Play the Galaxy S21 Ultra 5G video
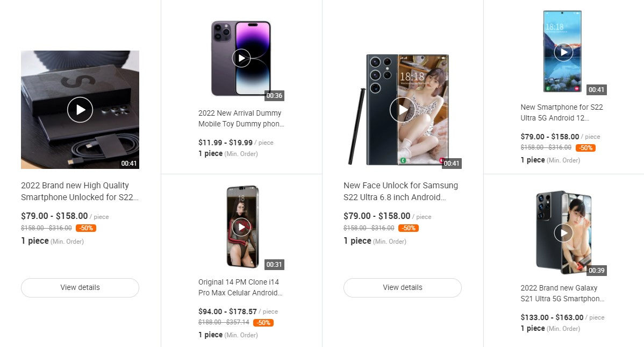The image size is (644, 347). [x=563, y=232]
